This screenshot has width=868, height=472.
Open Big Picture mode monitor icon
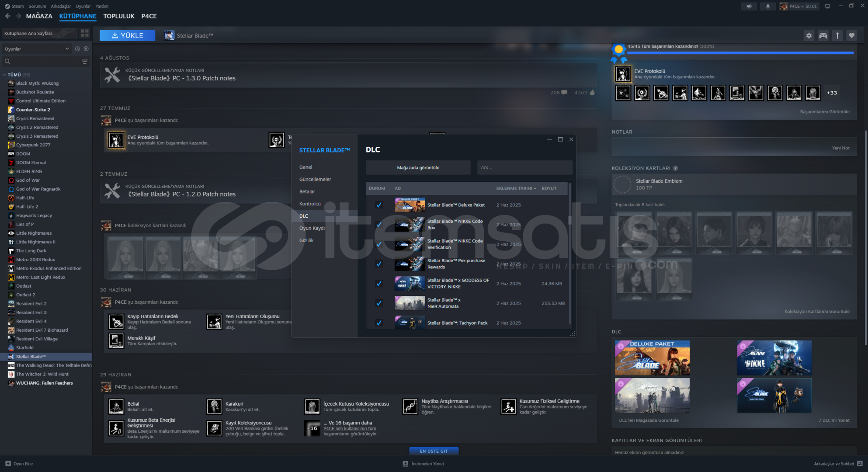[827, 6]
